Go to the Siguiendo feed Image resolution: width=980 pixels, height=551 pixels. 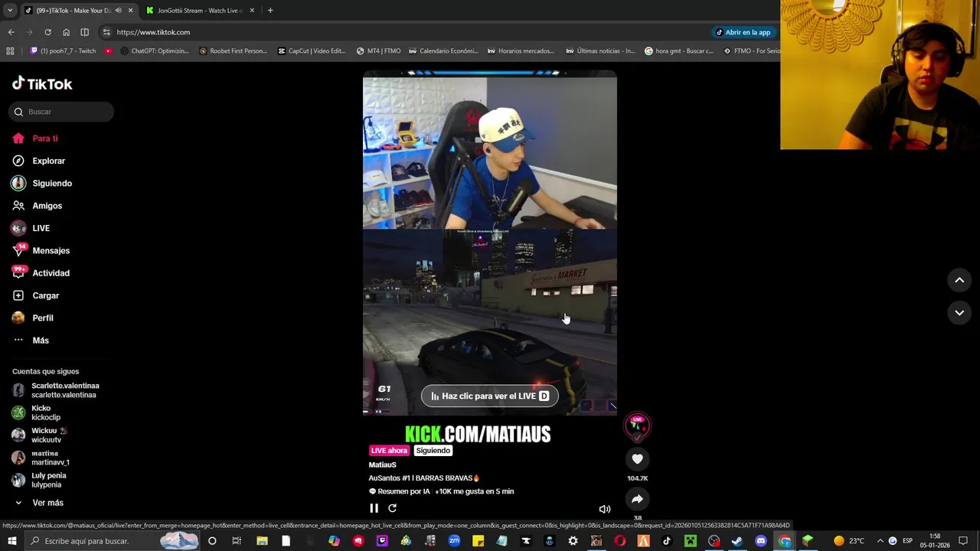tap(41, 183)
